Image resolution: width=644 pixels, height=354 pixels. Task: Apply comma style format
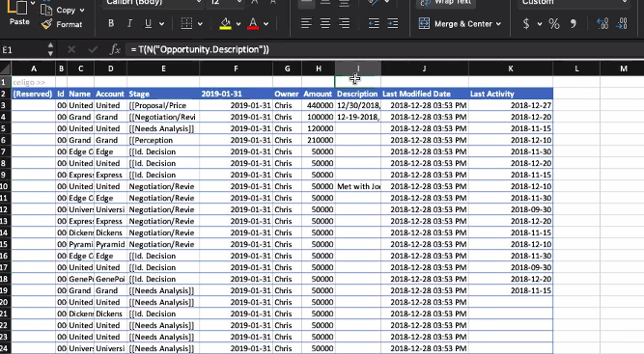(573, 24)
